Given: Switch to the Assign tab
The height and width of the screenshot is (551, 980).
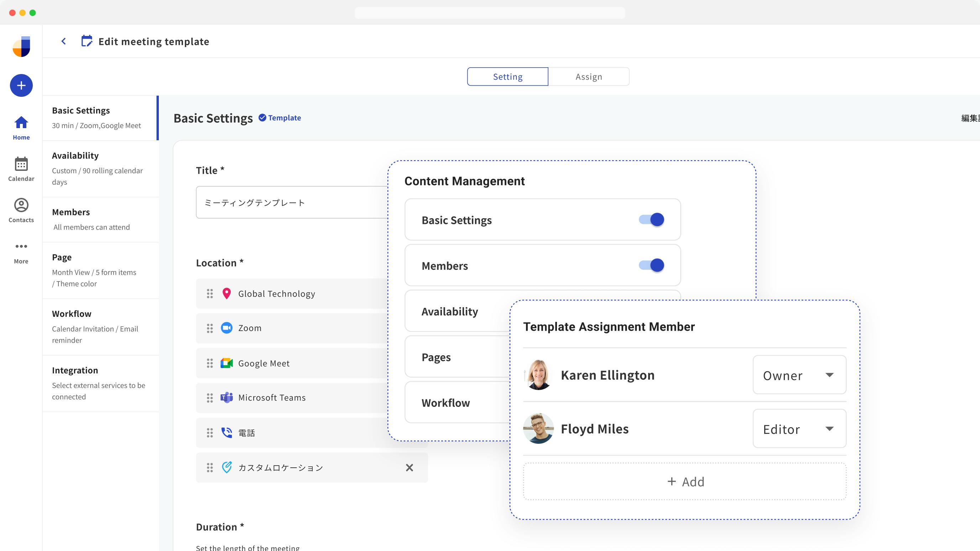Looking at the screenshot, I should [589, 77].
